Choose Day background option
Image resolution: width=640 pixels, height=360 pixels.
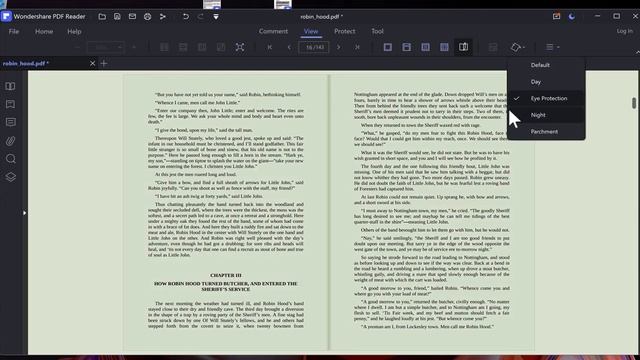(x=546, y=82)
